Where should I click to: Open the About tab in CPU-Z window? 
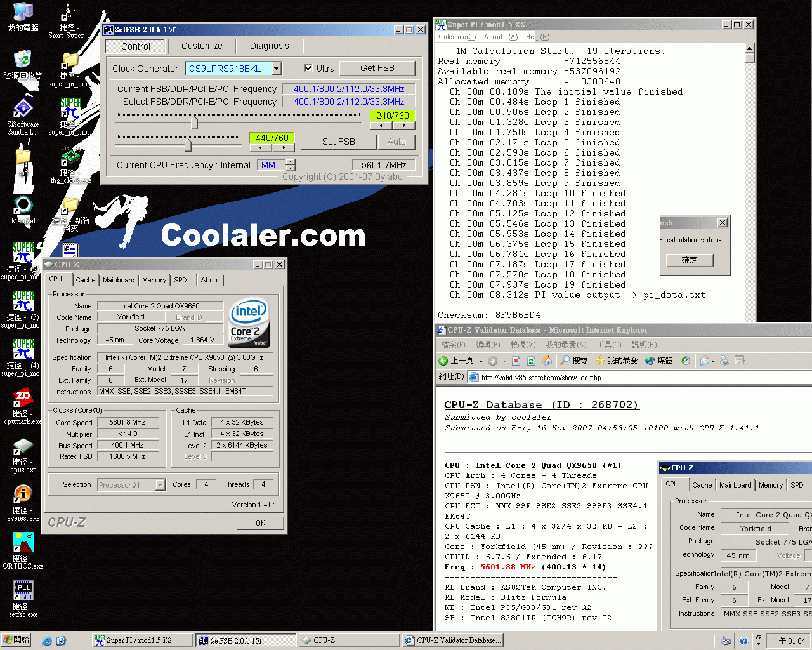click(x=210, y=280)
